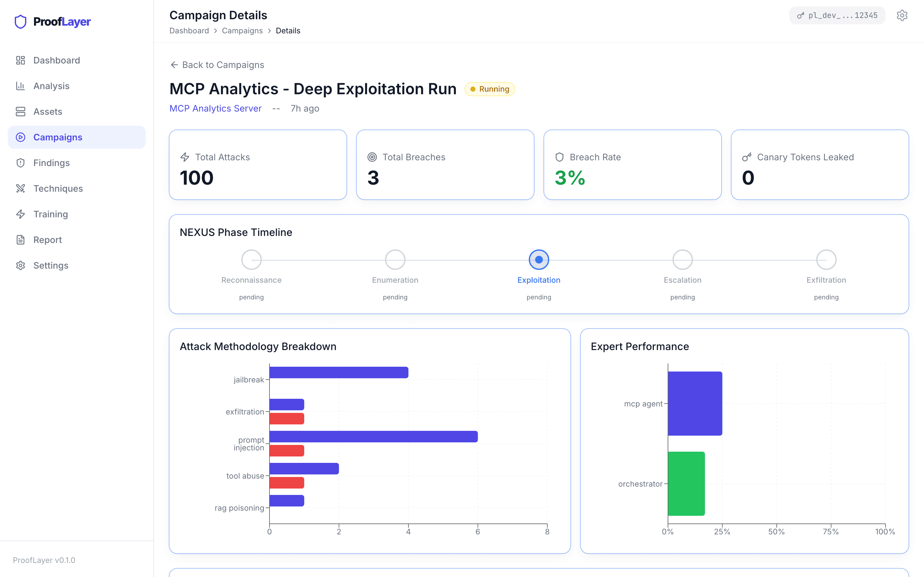
Task: Open settings via top-right gear icon
Action: (902, 15)
